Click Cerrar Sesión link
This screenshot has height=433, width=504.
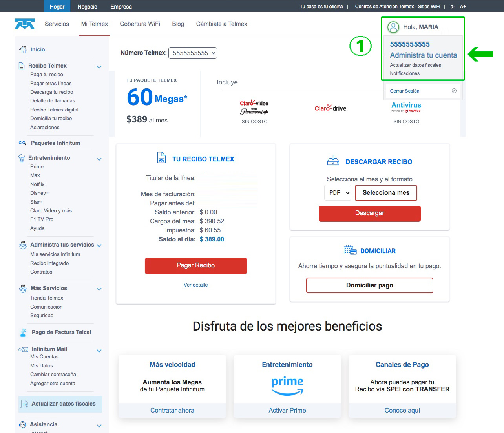[x=405, y=91]
